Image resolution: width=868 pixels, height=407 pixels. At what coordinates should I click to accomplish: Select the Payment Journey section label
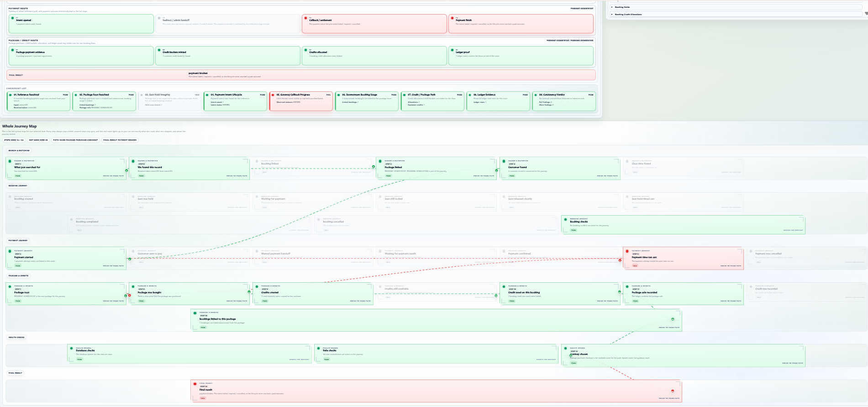tap(18, 240)
